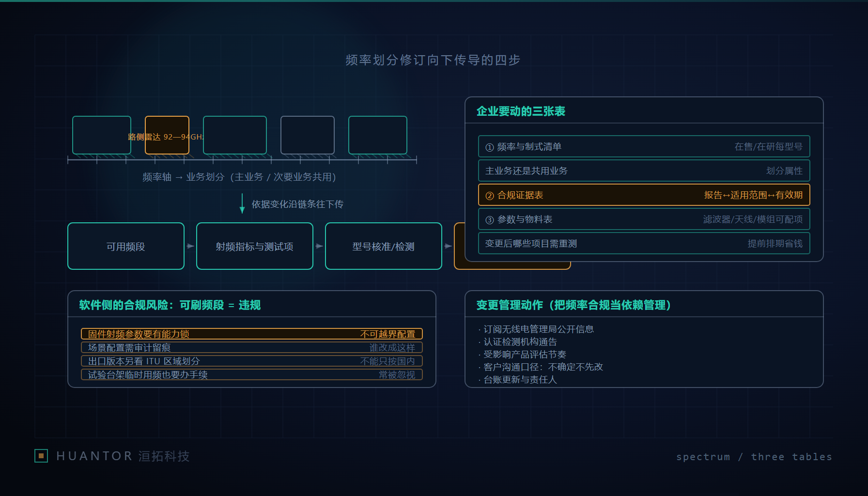868x496 pixels.
Task: Select the 射频指标与测试项 flow box
Action: (x=255, y=246)
